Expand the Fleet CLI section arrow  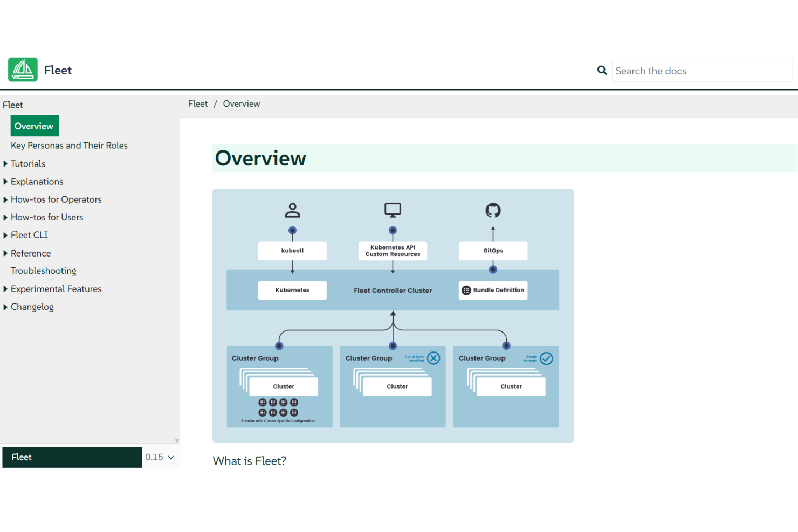pyautogui.click(x=5, y=235)
